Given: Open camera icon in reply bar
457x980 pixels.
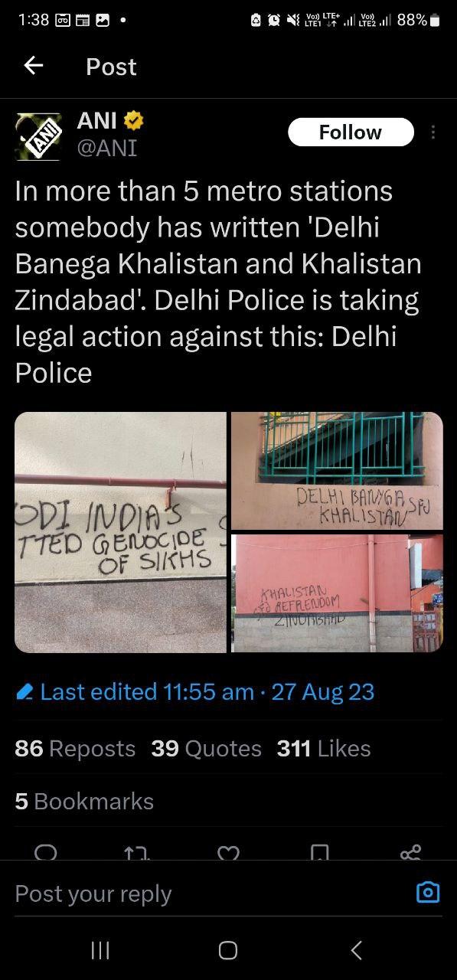Looking at the screenshot, I should (428, 892).
